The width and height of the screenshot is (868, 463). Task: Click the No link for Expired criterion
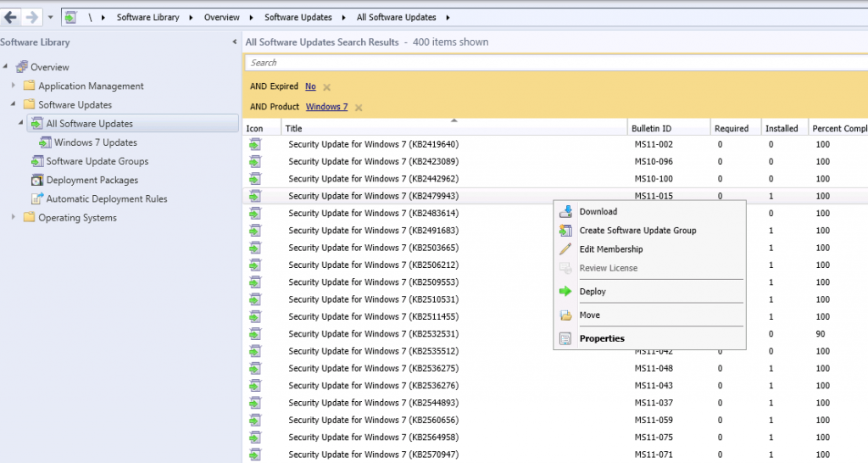(310, 86)
